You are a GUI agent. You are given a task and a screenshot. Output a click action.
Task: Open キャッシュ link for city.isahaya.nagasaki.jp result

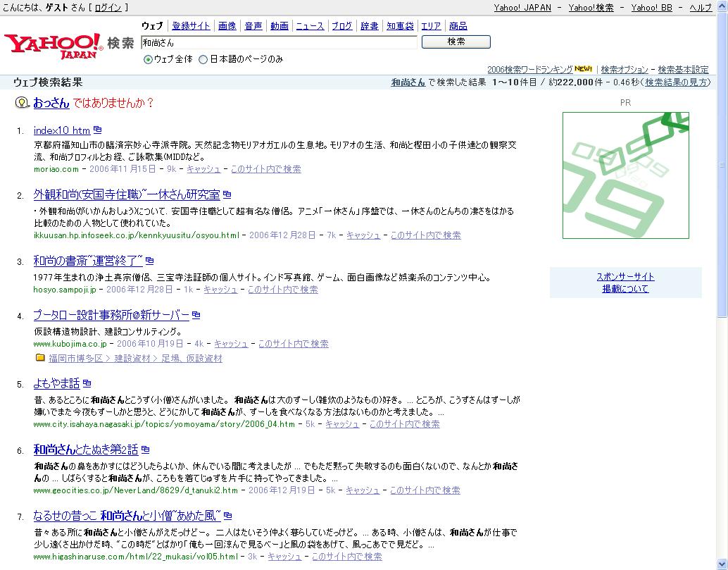(x=342, y=424)
